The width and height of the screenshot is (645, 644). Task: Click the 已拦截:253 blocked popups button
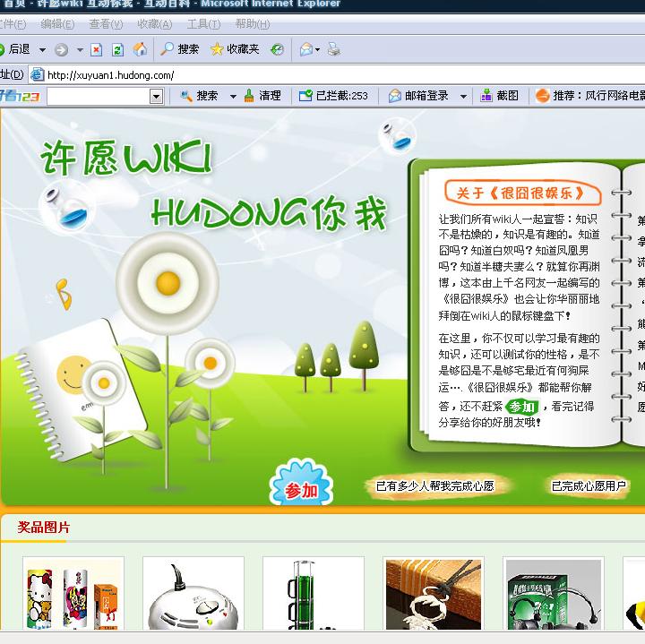[x=333, y=96]
